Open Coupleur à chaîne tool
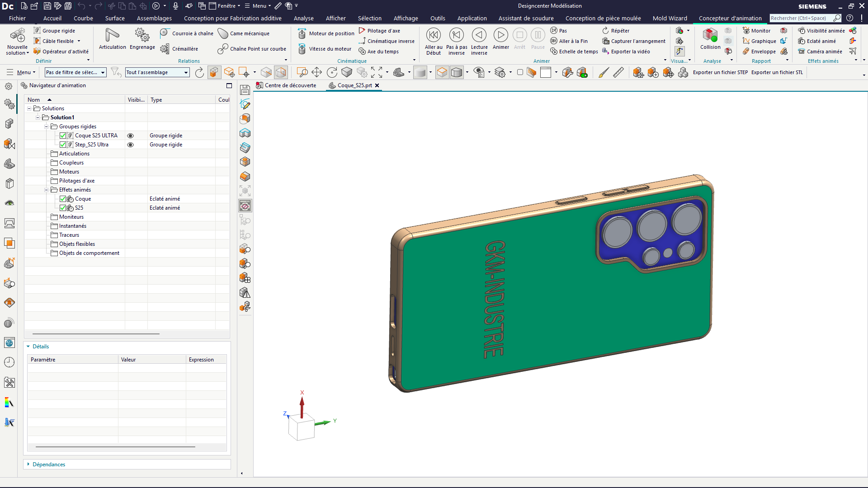Image resolution: width=868 pixels, height=488 pixels. [x=186, y=33]
